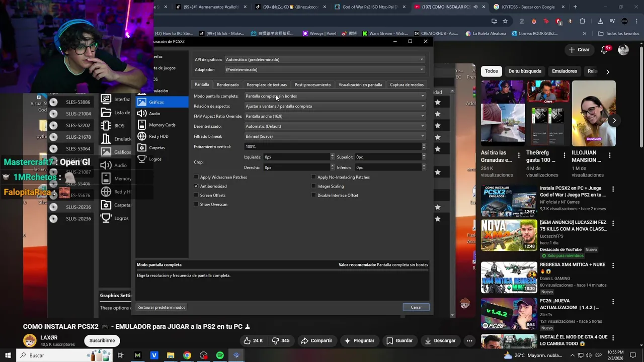Click Crop Superior value field
The width and height of the screenshot is (644, 362).
pos(388,157)
